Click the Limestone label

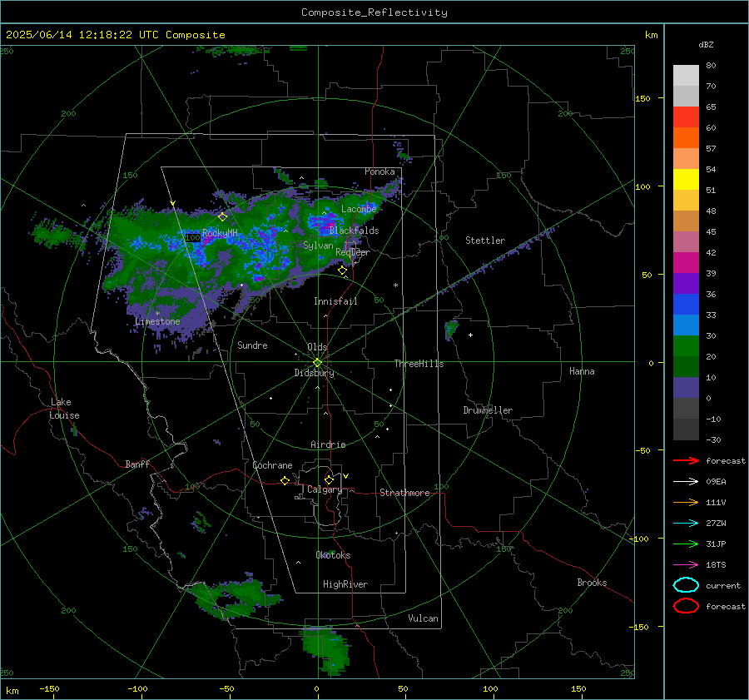pyautogui.click(x=157, y=321)
